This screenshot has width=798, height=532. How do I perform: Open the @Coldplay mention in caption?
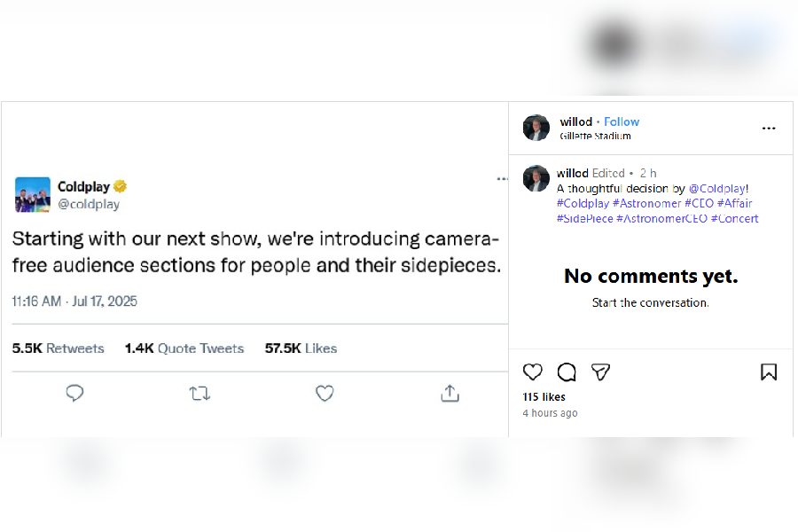pos(716,189)
